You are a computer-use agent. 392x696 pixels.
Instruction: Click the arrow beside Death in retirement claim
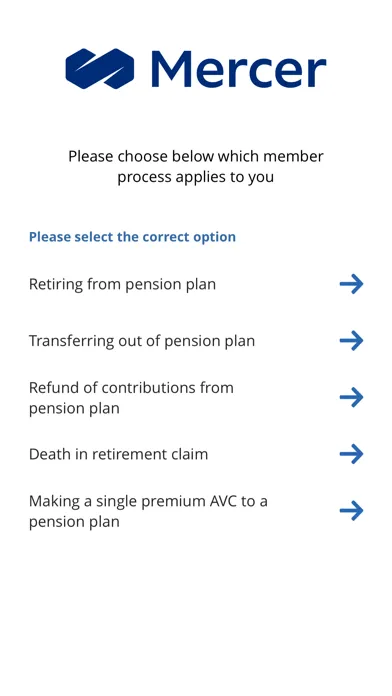click(x=352, y=454)
